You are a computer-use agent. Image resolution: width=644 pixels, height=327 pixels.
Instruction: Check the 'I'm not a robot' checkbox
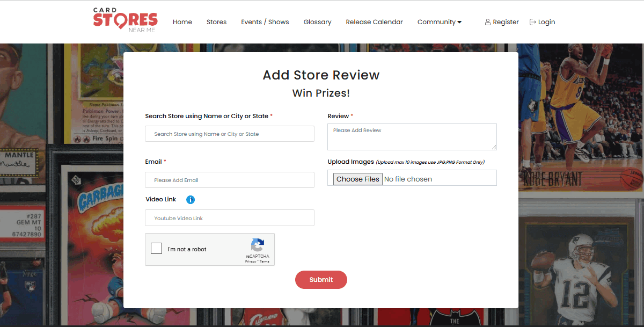pyautogui.click(x=156, y=248)
